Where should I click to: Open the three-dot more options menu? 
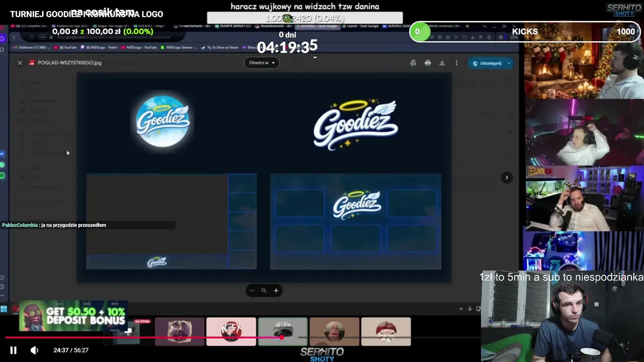(456, 63)
